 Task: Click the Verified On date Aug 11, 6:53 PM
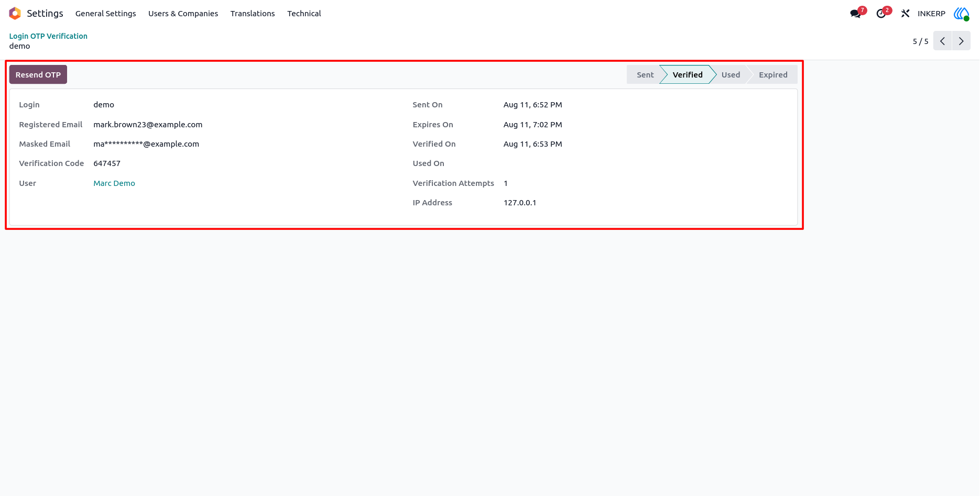click(532, 144)
